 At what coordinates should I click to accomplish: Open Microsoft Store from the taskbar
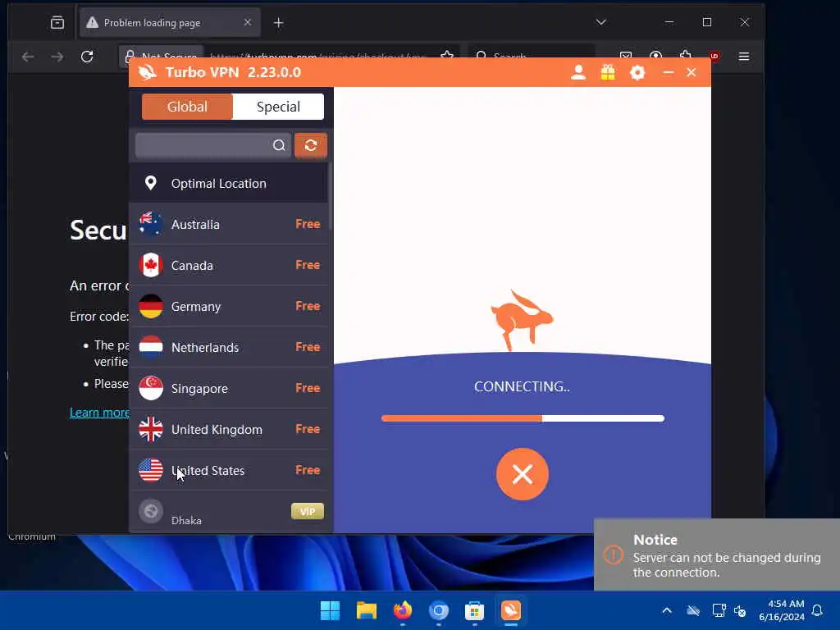pyautogui.click(x=475, y=610)
